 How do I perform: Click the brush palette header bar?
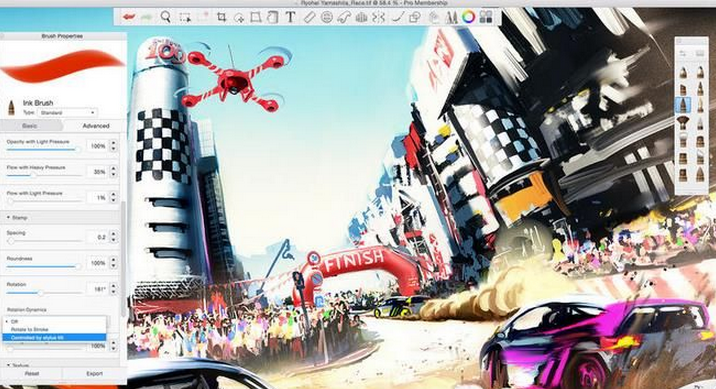691,41
